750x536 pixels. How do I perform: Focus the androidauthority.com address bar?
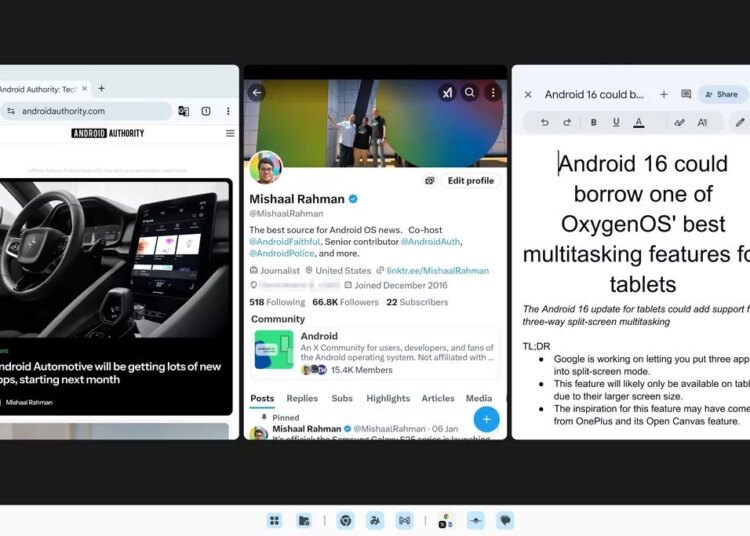coord(86,111)
